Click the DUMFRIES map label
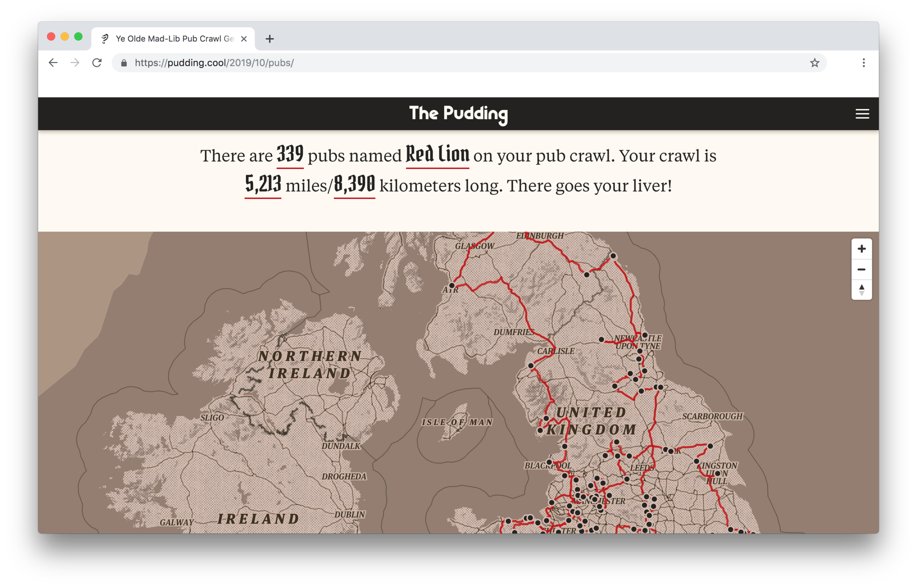This screenshot has height=588, width=917. (514, 332)
